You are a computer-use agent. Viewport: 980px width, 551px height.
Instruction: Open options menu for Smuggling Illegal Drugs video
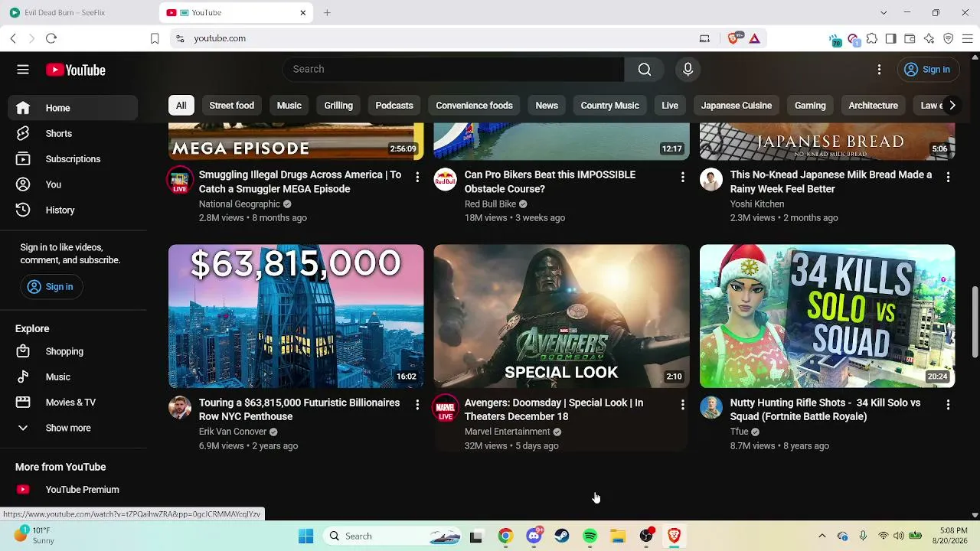pos(417,178)
